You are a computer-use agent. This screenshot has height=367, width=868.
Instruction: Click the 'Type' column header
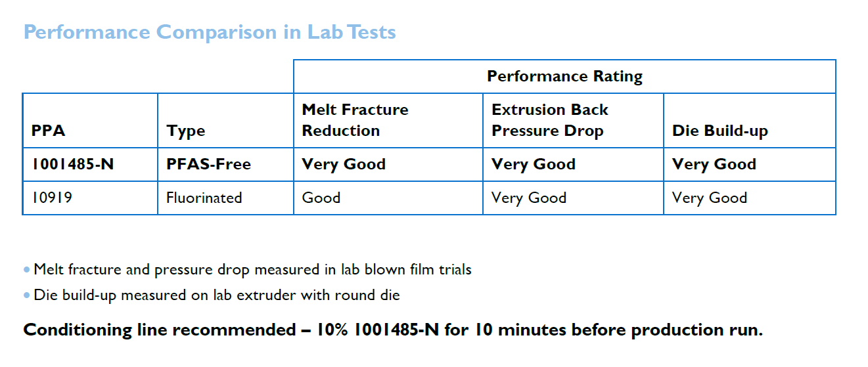[186, 131]
